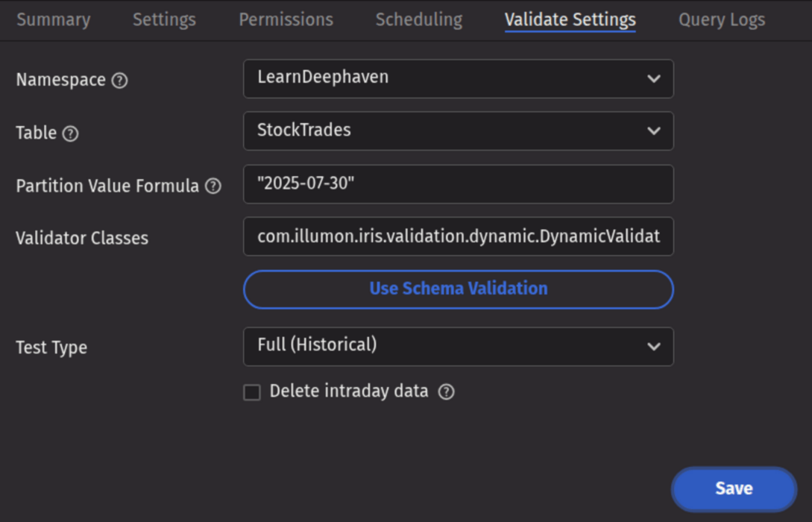Go to the Permissions tab
This screenshot has height=522, width=812.
point(286,20)
